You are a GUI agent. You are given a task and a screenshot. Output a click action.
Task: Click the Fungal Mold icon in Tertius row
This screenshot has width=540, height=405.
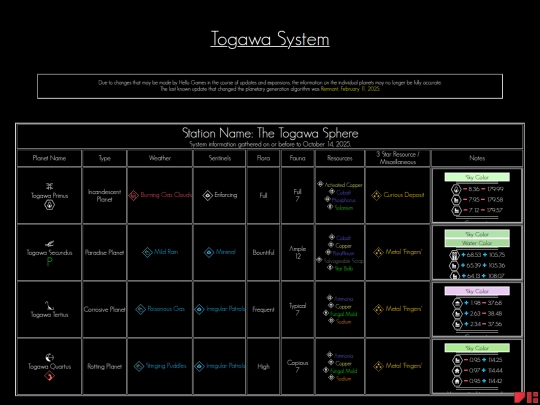coord(326,313)
